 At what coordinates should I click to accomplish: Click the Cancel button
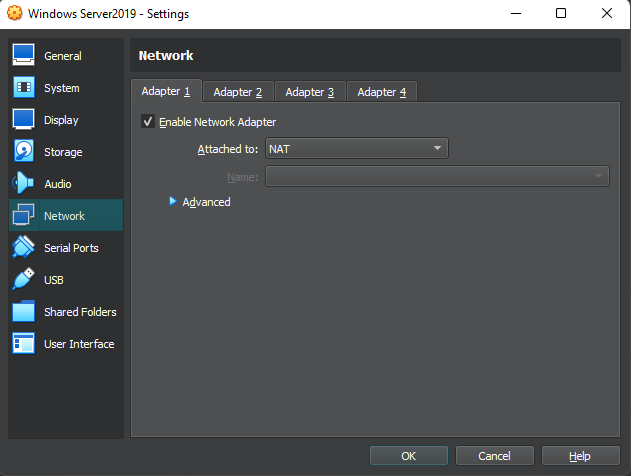(x=494, y=456)
